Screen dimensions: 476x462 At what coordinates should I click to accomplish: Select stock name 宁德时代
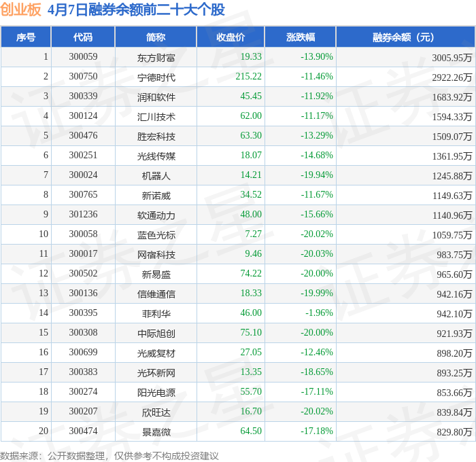pos(156,77)
